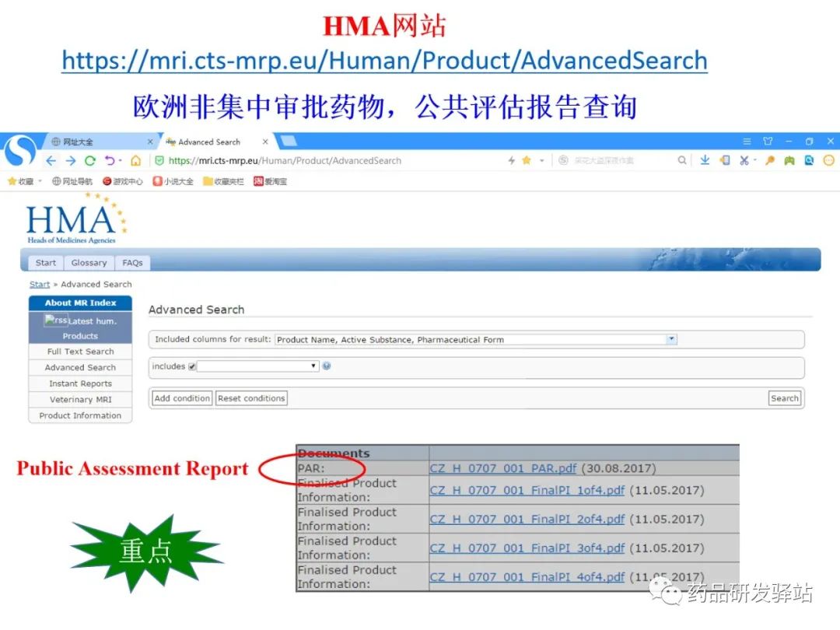Open About MR Index sidebar item

coord(80,303)
